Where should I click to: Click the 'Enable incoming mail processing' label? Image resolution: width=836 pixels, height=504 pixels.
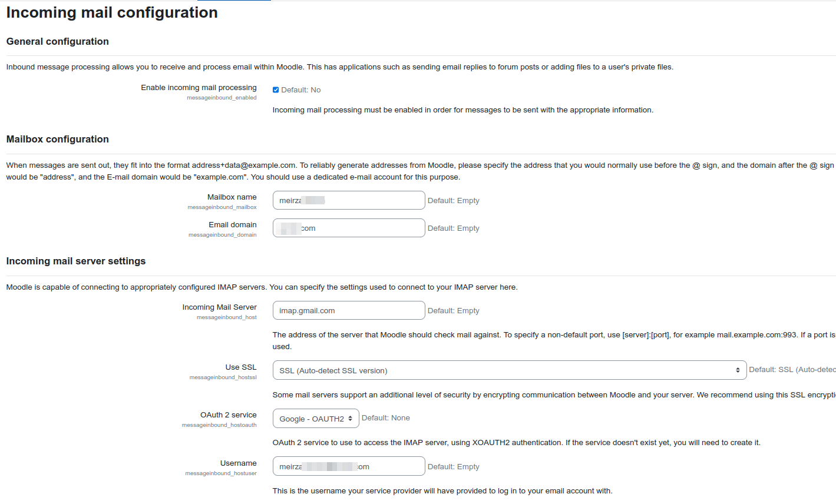pos(199,87)
